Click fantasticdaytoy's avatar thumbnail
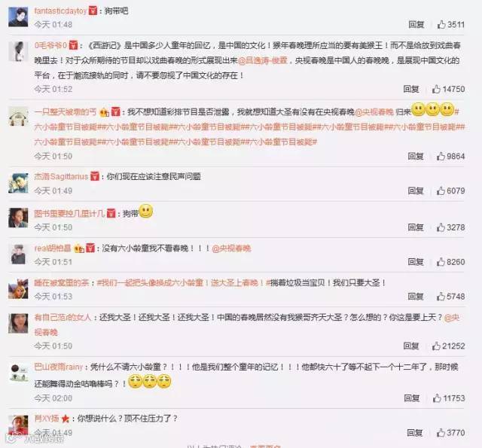This screenshot has width=482, height=448. click(18, 17)
